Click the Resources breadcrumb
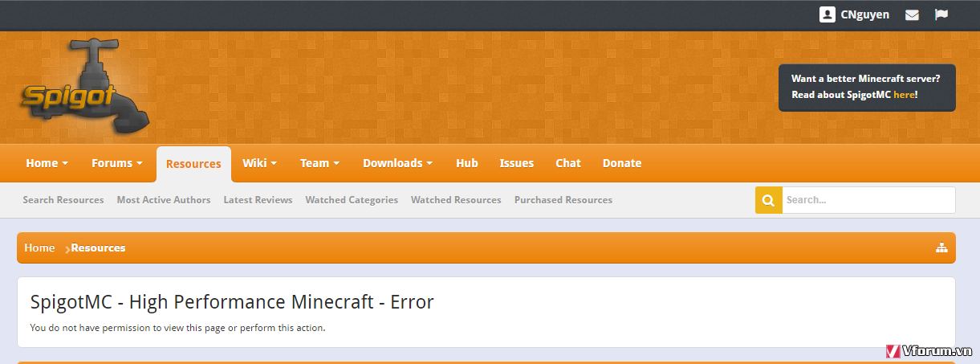The height and width of the screenshot is (364, 980). coord(98,247)
